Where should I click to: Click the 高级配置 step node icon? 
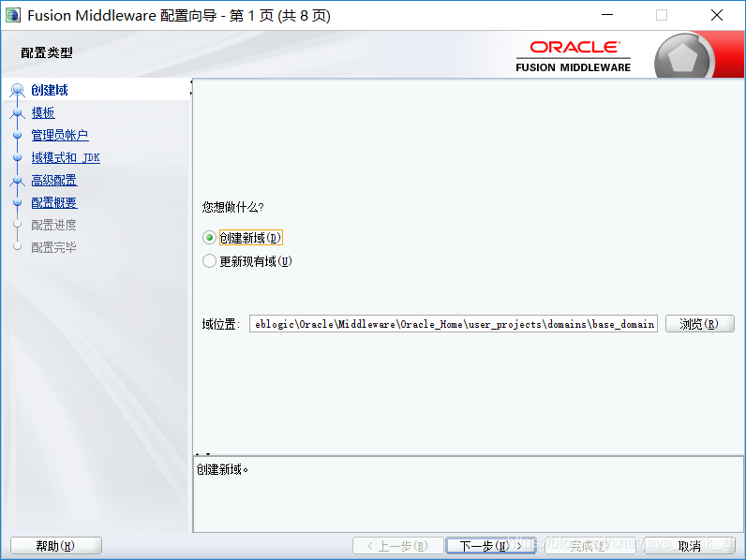coord(18,181)
